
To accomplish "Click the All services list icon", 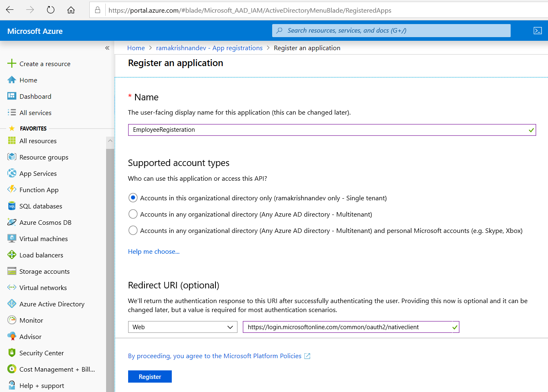I will 12,113.
